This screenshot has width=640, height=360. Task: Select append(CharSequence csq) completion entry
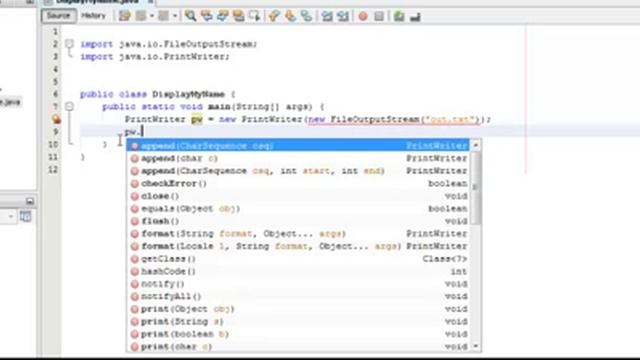tap(298, 146)
